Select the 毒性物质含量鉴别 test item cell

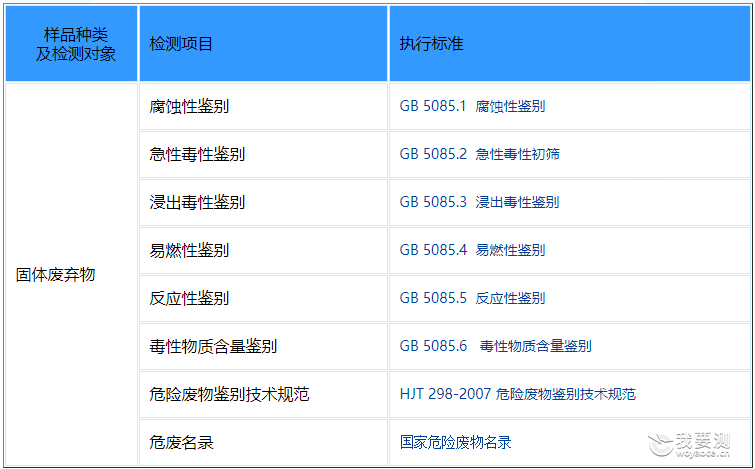[263, 346]
